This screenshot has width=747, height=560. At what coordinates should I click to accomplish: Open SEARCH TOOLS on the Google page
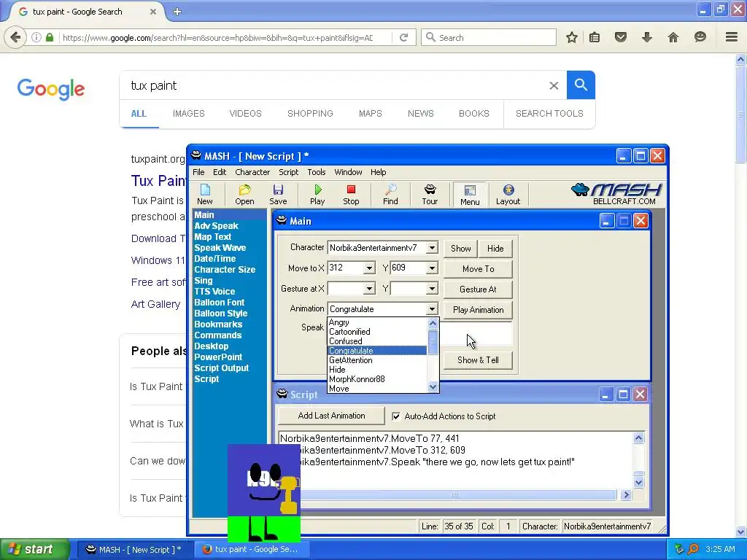(x=549, y=113)
